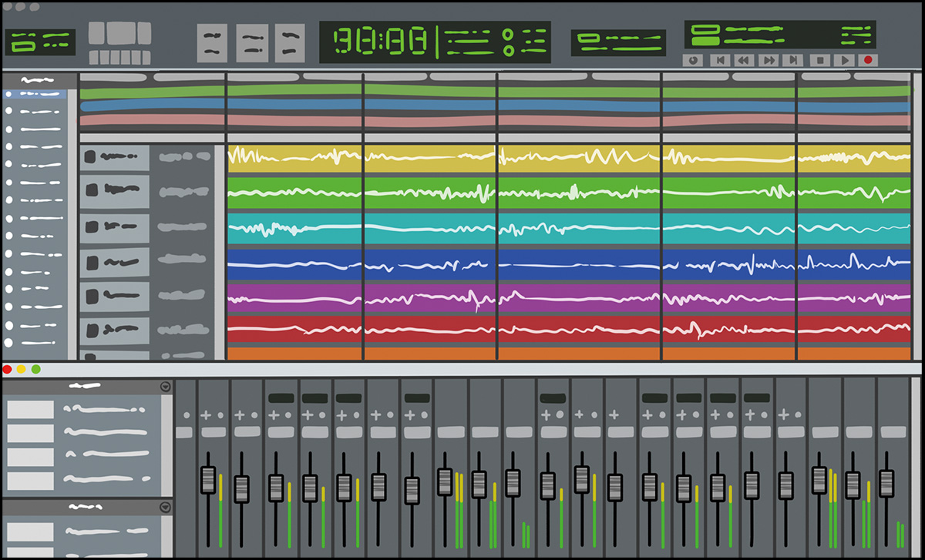Select the red track's header icon
925x560 pixels.
pyautogui.click(x=91, y=330)
